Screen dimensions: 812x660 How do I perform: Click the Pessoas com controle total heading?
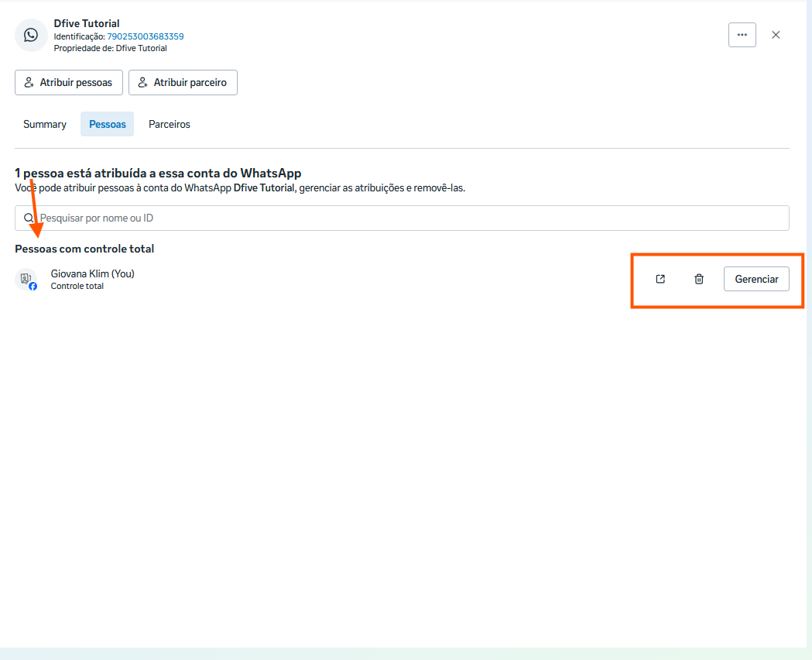84,249
